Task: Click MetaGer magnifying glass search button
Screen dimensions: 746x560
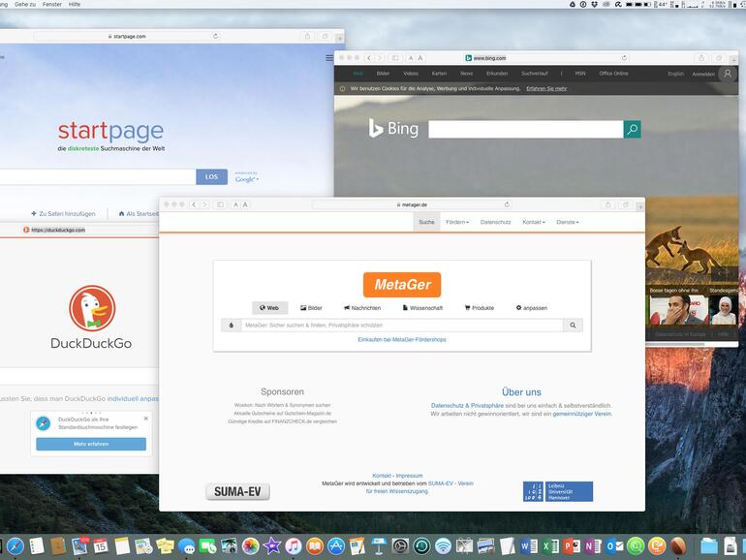Action: coord(573,326)
